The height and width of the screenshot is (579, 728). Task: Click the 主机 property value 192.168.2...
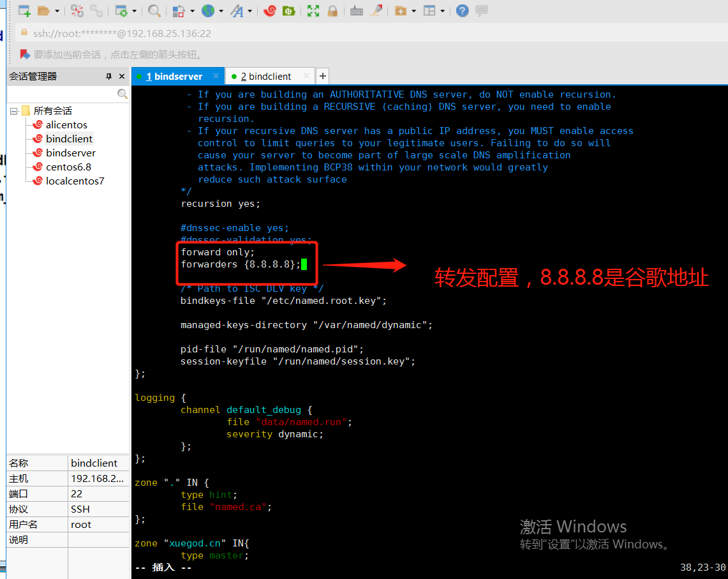pos(97,478)
